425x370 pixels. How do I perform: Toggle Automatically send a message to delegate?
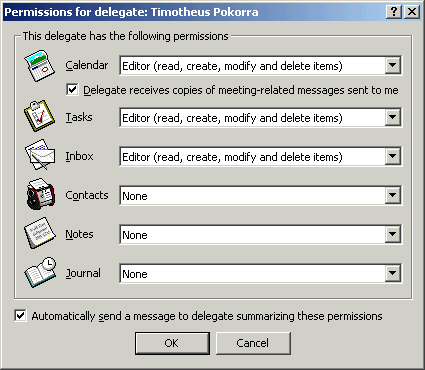(21, 315)
